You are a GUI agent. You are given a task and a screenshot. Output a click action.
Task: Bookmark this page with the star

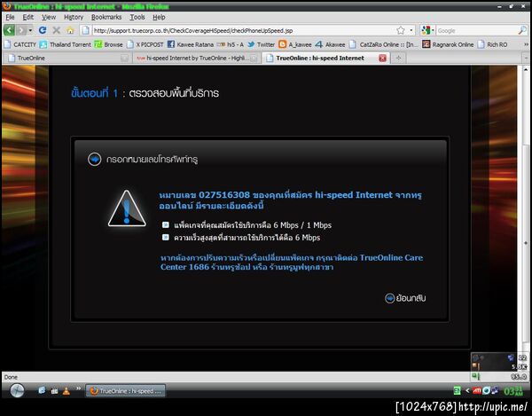[x=401, y=30]
